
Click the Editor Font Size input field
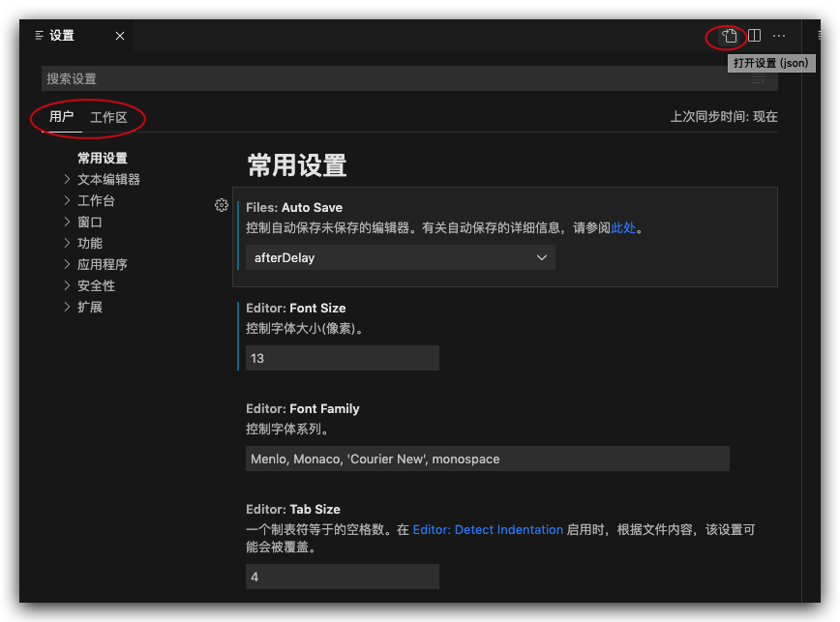click(342, 357)
